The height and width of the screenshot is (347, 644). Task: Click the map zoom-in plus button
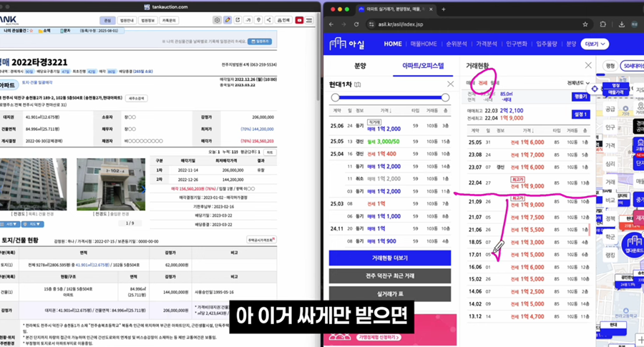(x=640, y=340)
